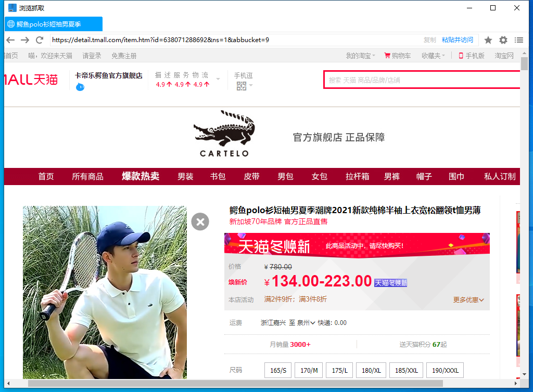Open 拉杆箱 category
533x392 pixels.
[x=357, y=176]
